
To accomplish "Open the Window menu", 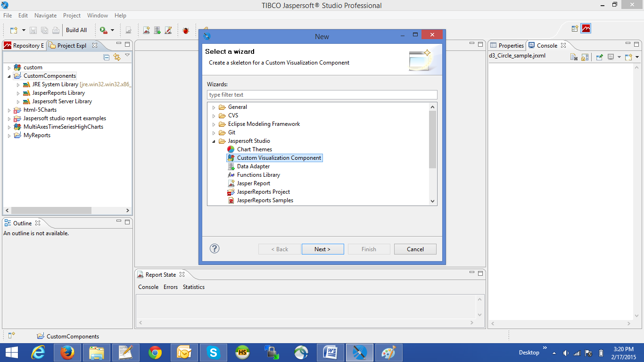I will click(97, 16).
